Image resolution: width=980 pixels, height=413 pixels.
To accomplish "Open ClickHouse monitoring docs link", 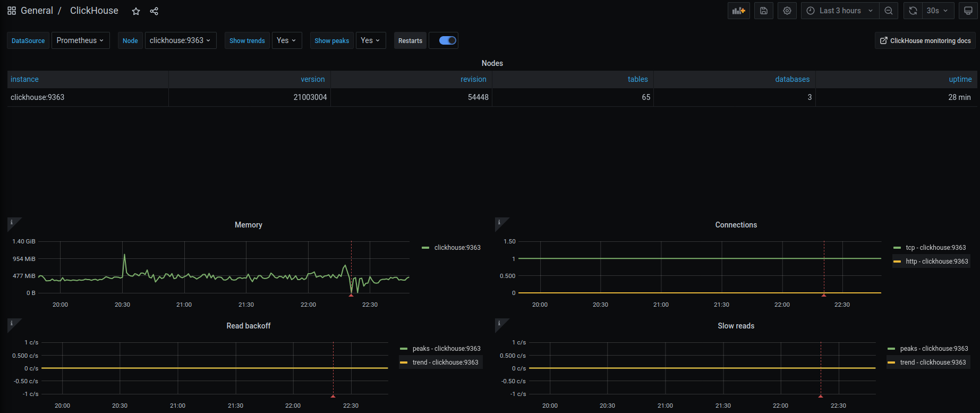I will [925, 40].
